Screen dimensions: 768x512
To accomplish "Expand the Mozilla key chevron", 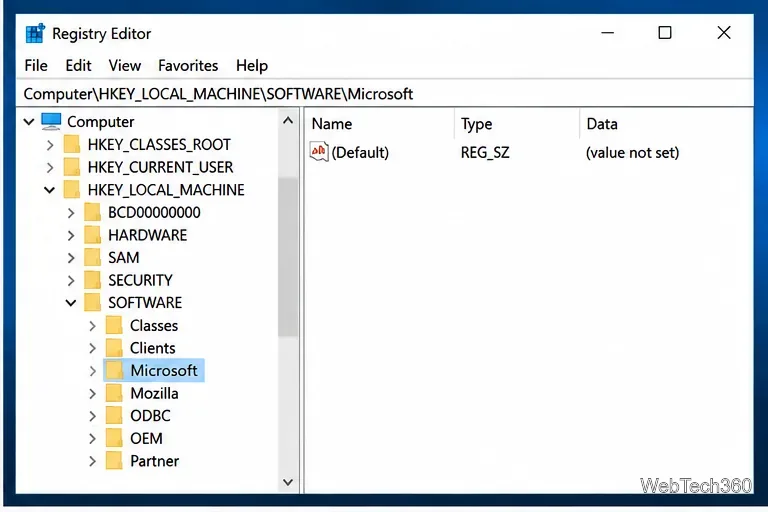I will tap(93, 394).
